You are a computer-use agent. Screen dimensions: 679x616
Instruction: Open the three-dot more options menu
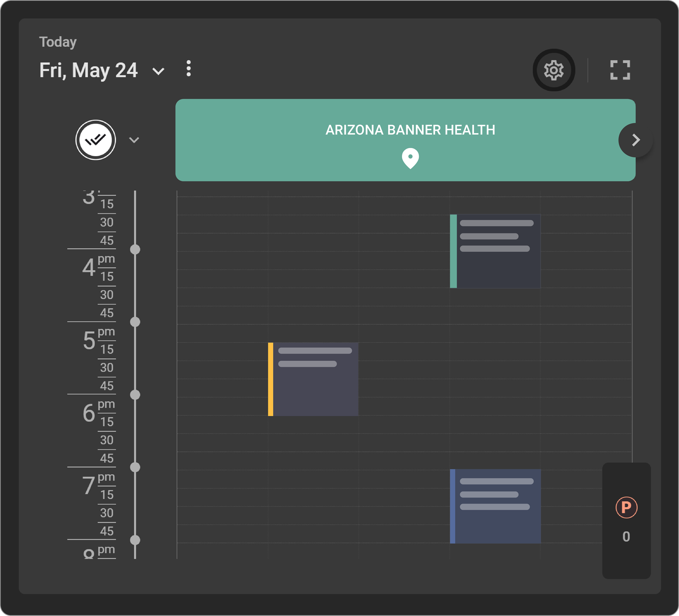click(189, 69)
